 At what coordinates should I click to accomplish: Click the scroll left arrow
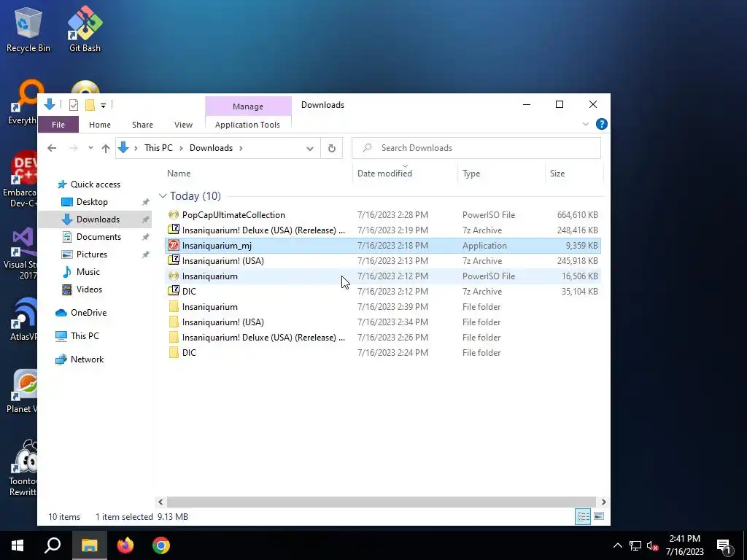[x=160, y=502]
